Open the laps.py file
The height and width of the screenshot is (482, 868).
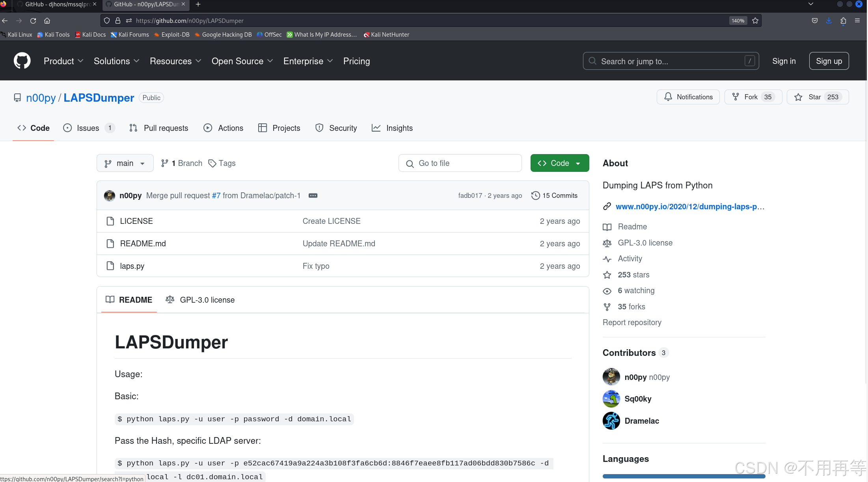pos(132,266)
